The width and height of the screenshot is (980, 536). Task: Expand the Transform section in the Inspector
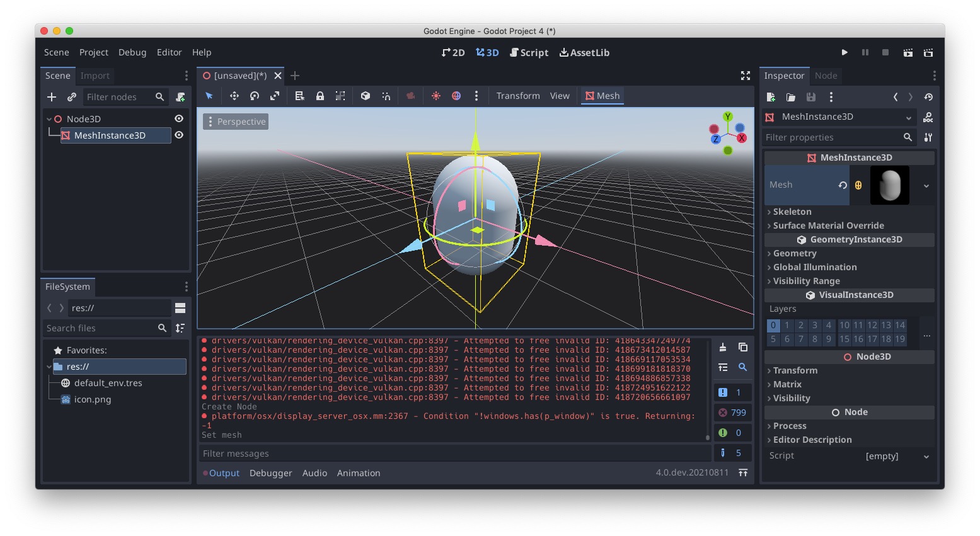[x=795, y=370]
